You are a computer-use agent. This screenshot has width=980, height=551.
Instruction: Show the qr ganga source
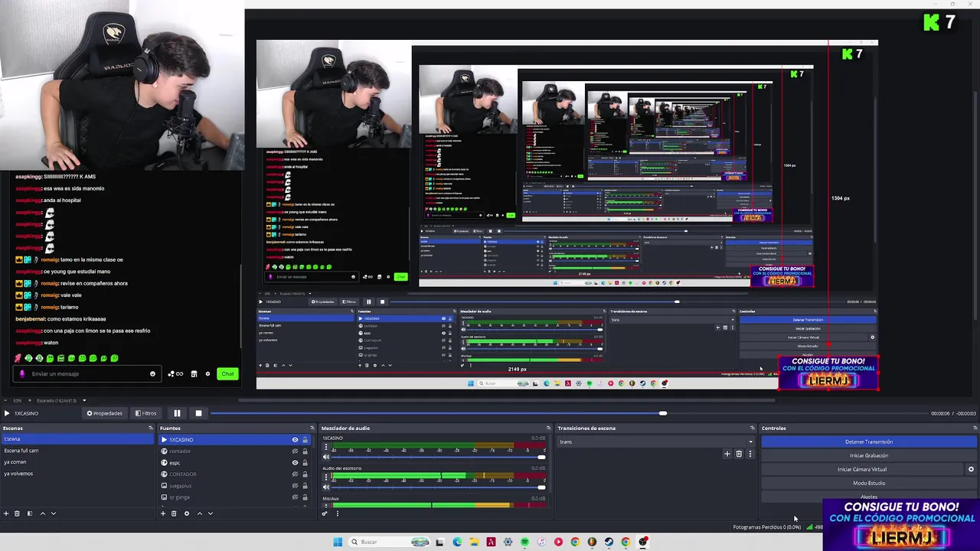pyautogui.click(x=295, y=497)
